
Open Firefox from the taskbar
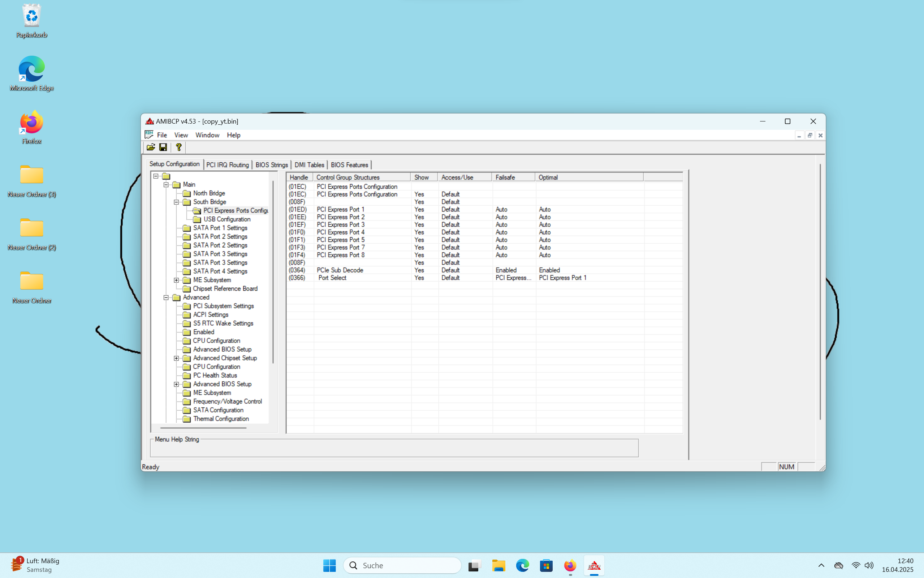pos(570,565)
